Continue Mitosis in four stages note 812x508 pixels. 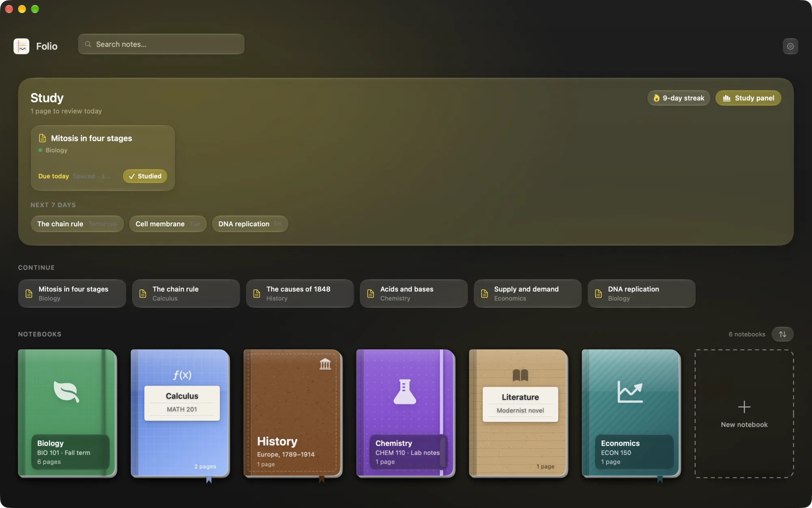[x=72, y=293]
